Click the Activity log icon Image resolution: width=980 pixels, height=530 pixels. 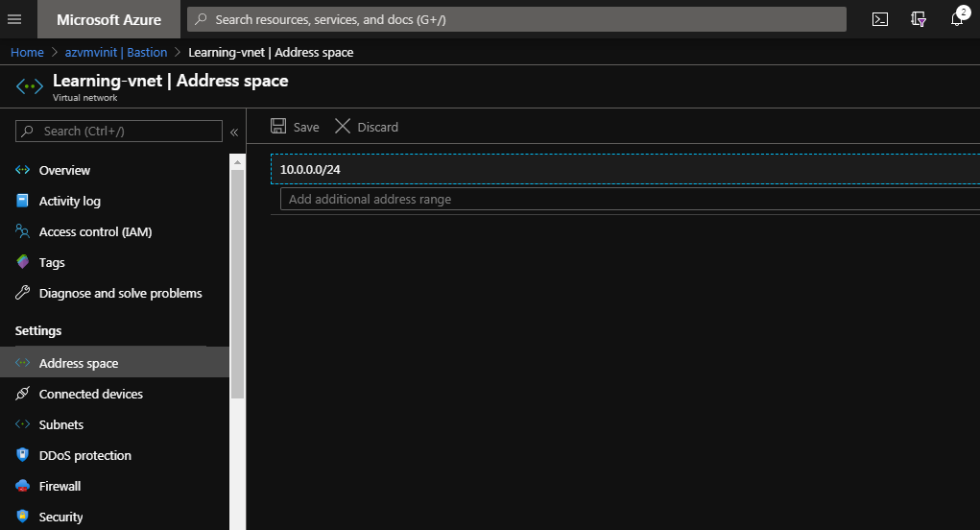(22, 201)
